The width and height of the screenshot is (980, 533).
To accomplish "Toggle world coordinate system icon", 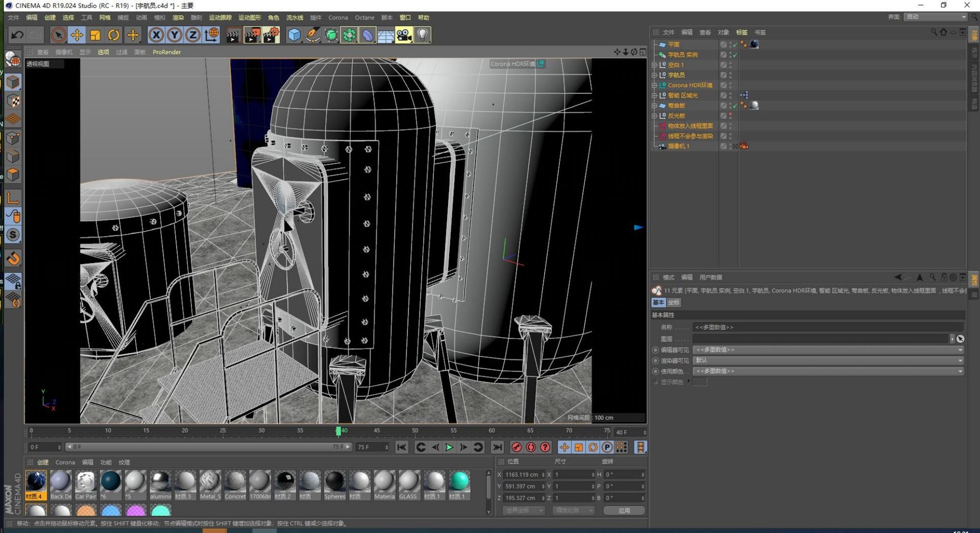I will (x=211, y=35).
